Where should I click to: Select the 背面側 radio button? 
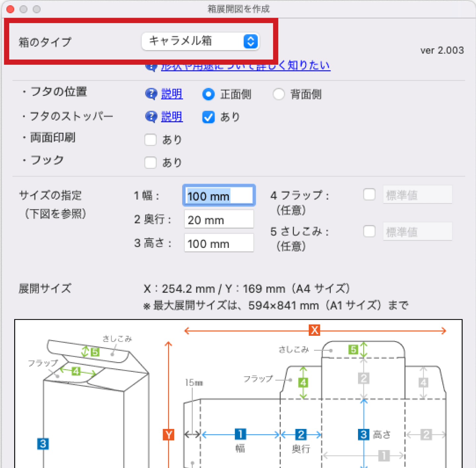279,94
